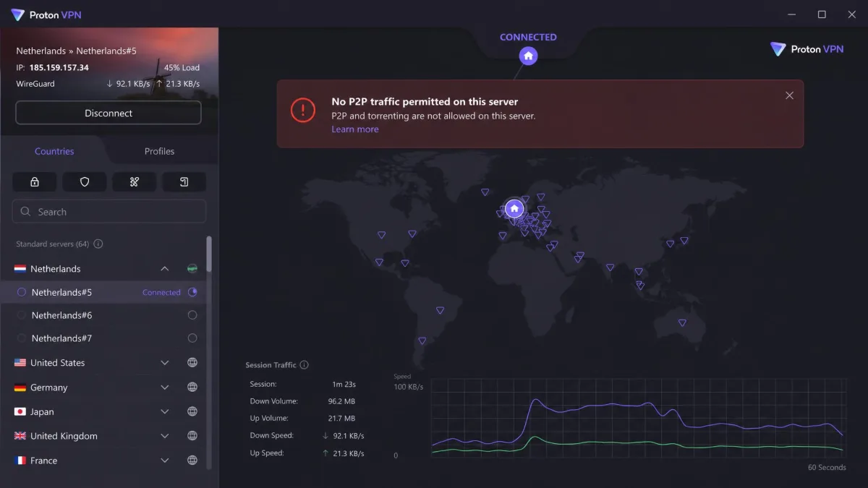Maximize the Proton VPN window
868x488 pixels.
click(822, 14)
